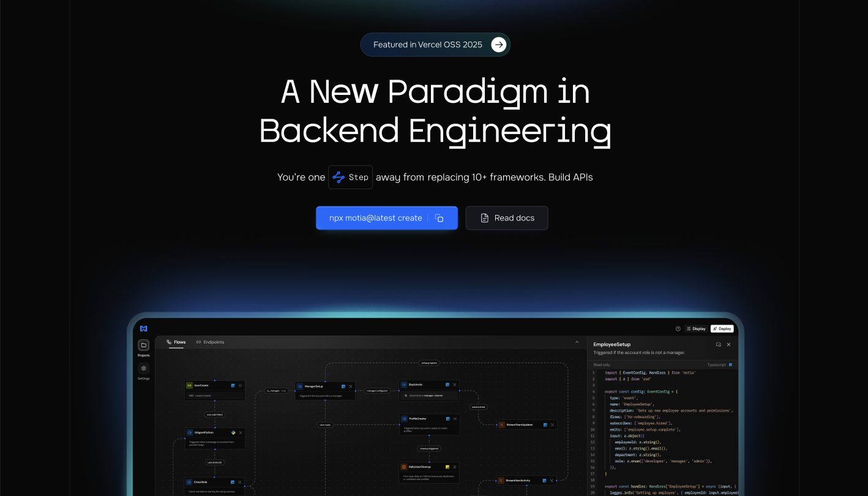Screen dimensions: 868x496
Task: Close the EmployeeSetup code panel
Action: 728,345
